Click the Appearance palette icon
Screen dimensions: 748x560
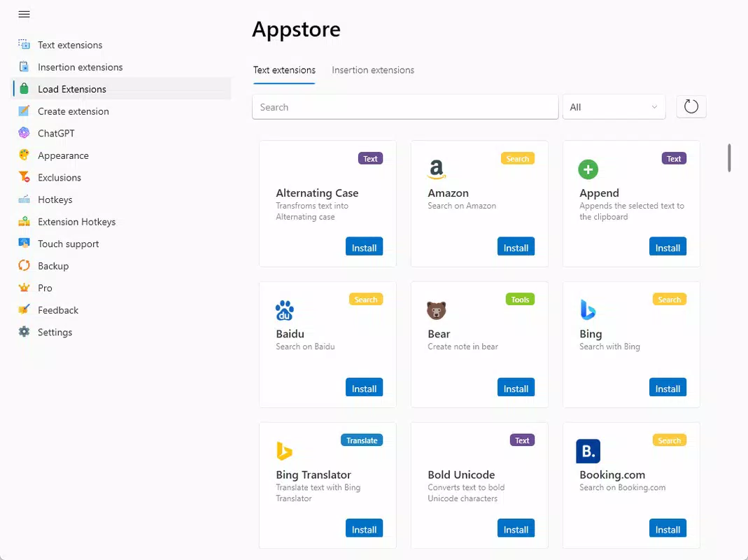[24, 155]
